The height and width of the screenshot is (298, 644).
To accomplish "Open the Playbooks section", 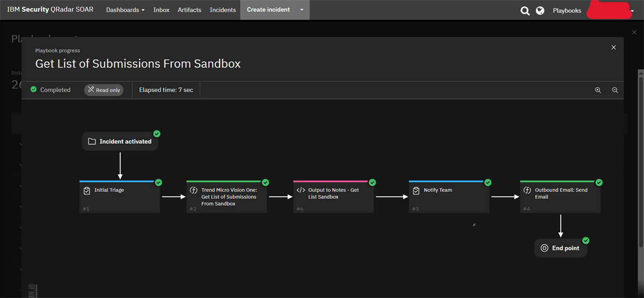I will click(567, 10).
